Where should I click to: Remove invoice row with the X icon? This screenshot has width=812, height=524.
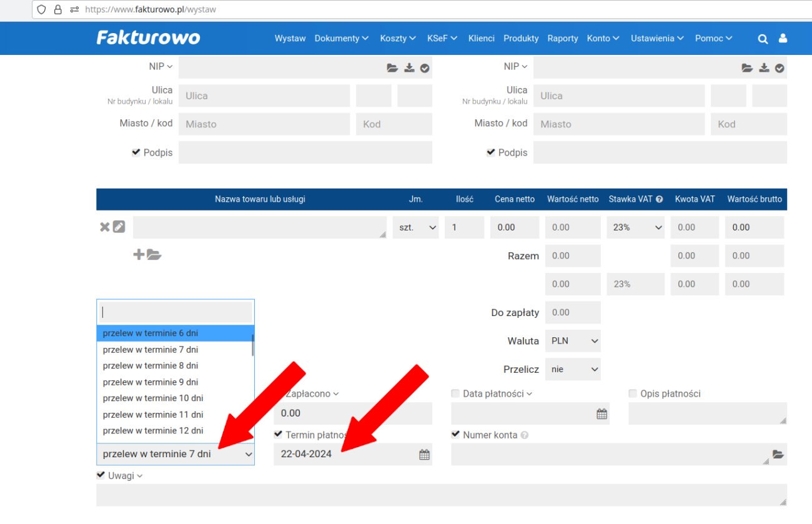[x=104, y=227]
